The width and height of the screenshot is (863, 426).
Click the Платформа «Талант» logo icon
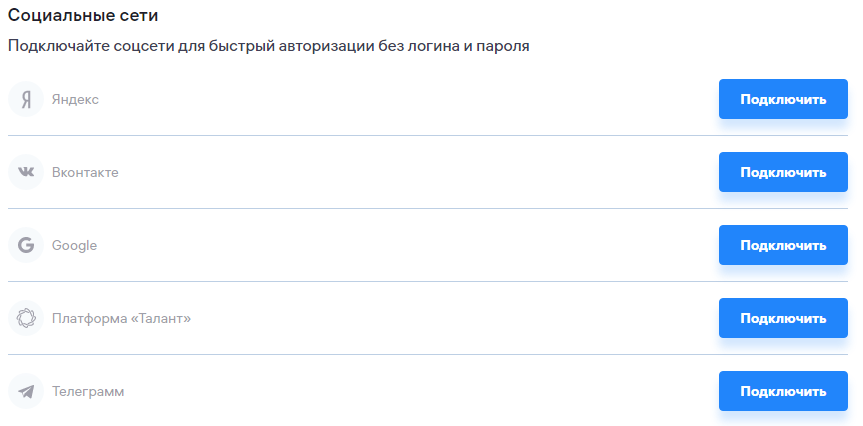coord(26,318)
